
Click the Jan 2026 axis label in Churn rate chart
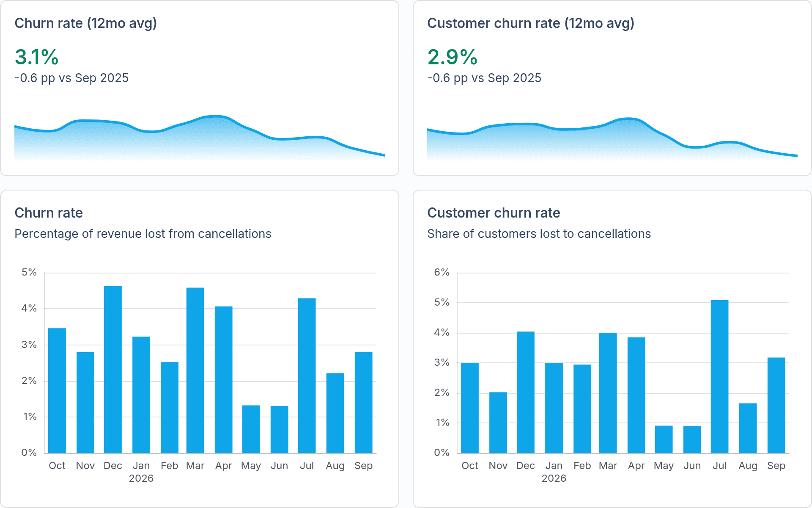pos(141,472)
